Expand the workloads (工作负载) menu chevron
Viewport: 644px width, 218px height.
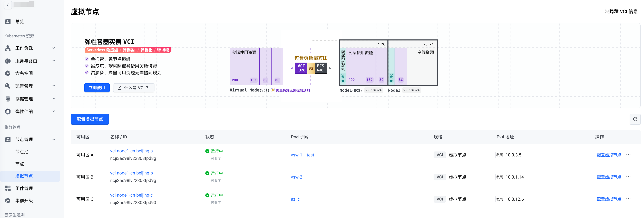click(54, 48)
